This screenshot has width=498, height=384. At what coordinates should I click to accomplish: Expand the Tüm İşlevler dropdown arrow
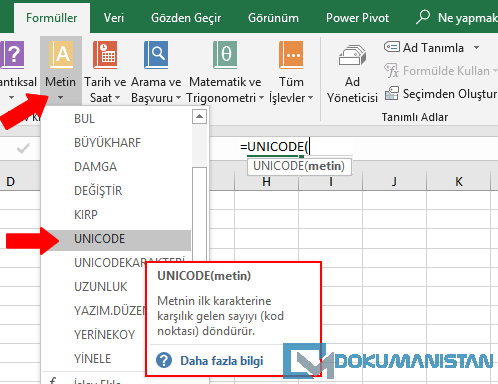311,98
